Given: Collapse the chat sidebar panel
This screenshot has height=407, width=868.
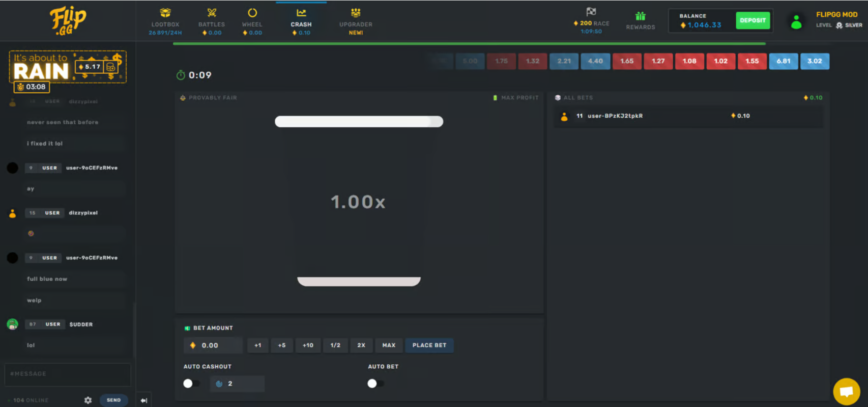Looking at the screenshot, I should pyautogui.click(x=144, y=400).
